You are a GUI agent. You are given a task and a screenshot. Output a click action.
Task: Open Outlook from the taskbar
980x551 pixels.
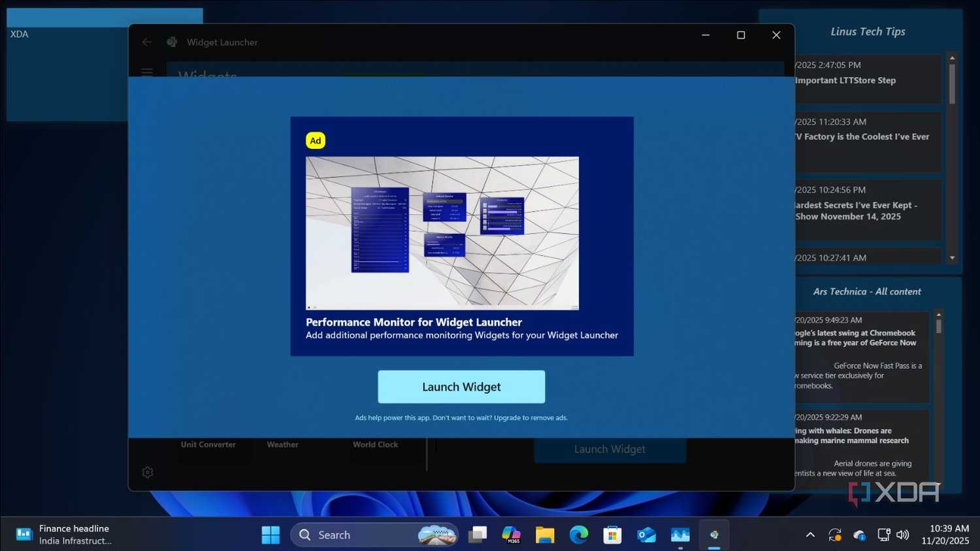point(646,535)
